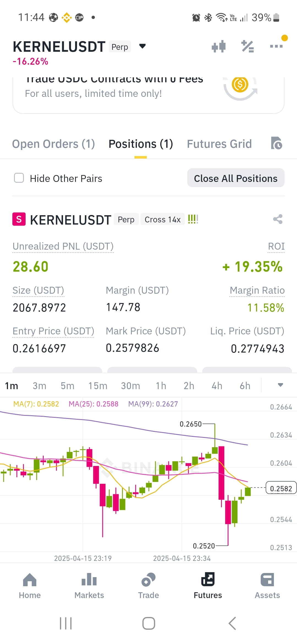The image size is (297, 644).
Task: Check the Hide Other Pairs checkbox
Action: point(19,178)
